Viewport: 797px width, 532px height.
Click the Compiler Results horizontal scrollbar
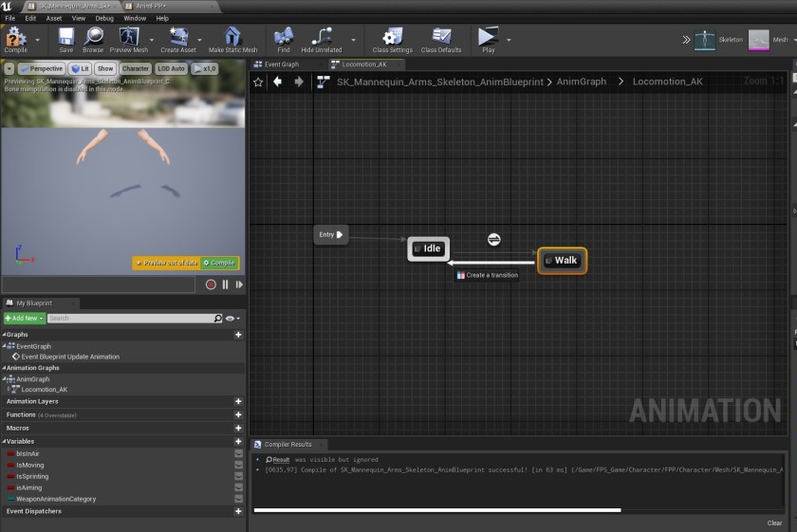point(436,510)
